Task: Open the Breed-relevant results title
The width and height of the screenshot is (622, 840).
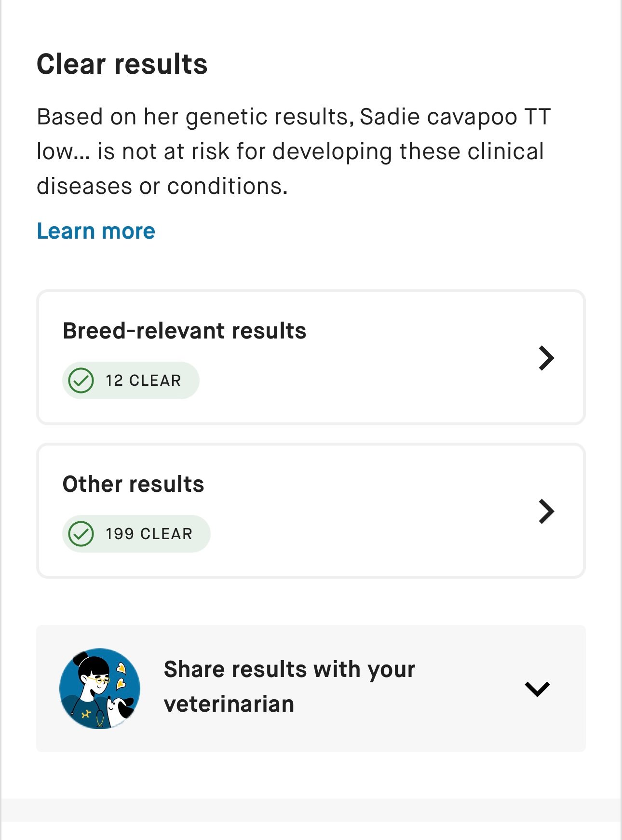Action: 184,331
